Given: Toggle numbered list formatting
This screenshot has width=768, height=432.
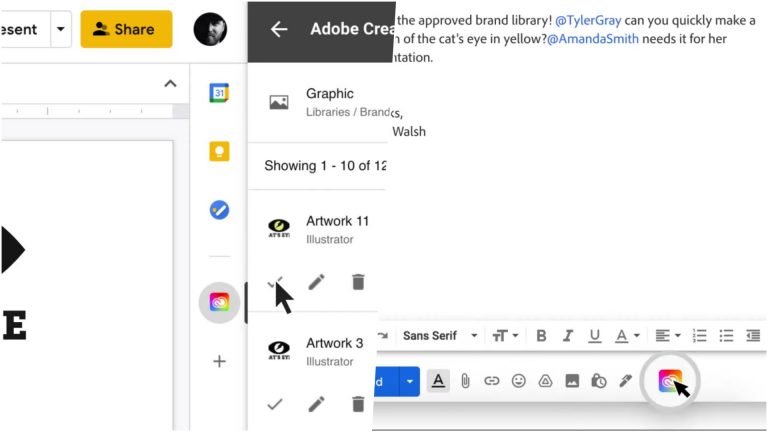Looking at the screenshot, I should [x=699, y=336].
